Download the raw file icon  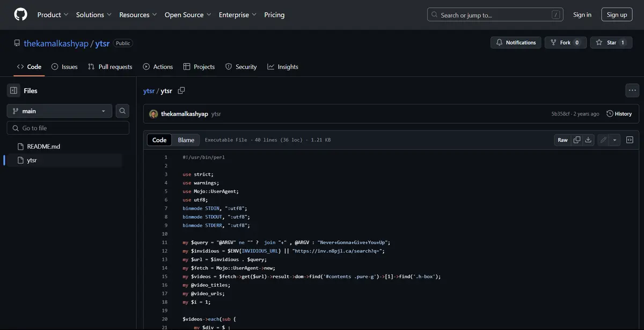tap(588, 140)
